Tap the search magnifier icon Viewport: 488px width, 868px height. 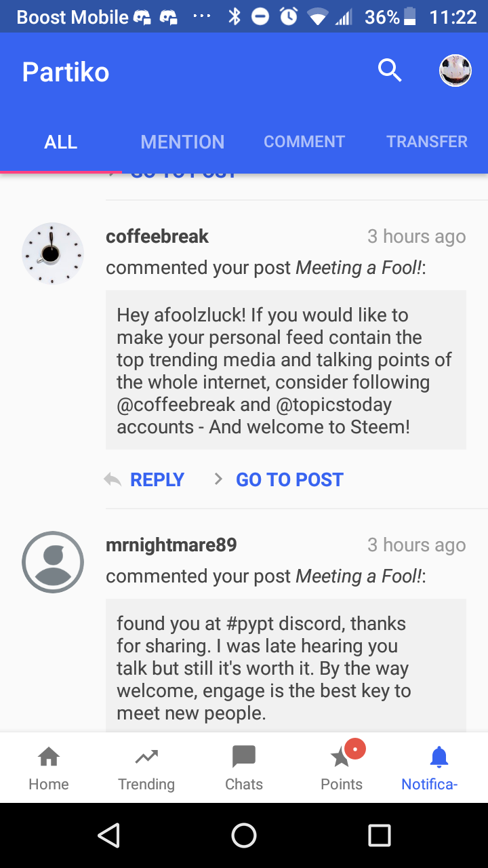tap(390, 70)
